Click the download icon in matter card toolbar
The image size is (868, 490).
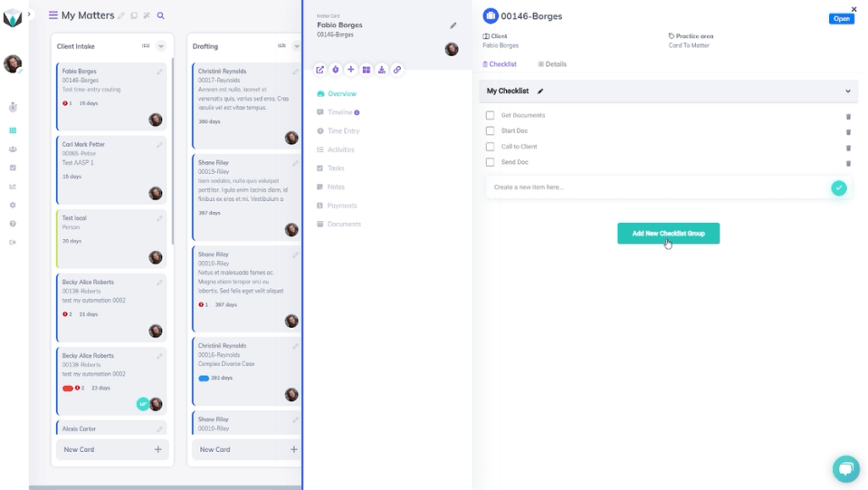381,70
